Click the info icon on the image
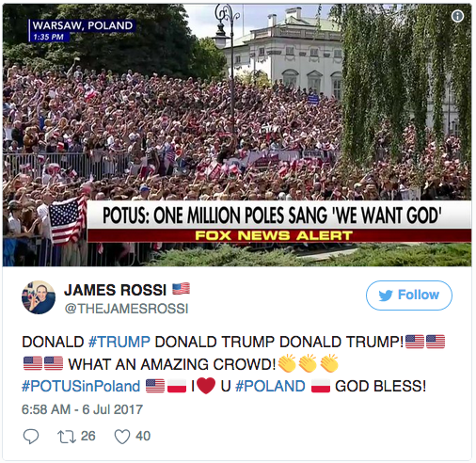Image resolution: width=476 pixels, height=463 pixels. click(457, 16)
